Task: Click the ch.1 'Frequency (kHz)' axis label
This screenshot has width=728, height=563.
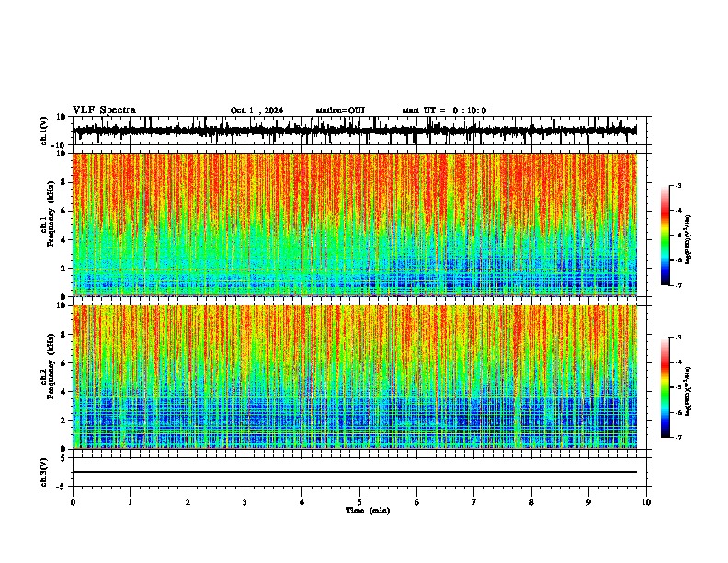Action: click(x=51, y=213)
